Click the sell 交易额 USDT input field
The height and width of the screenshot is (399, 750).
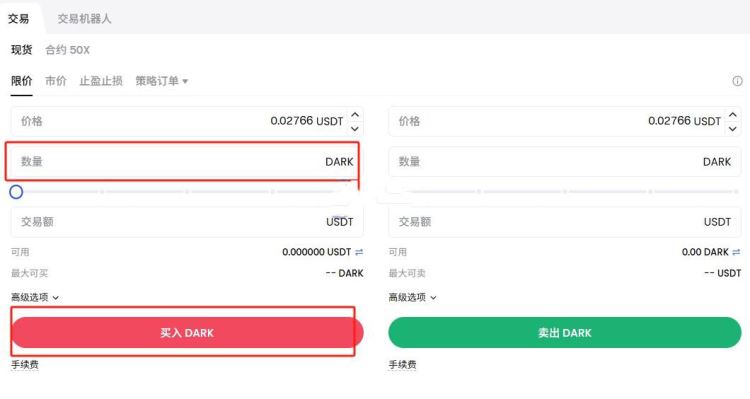(x=565, y=222)
